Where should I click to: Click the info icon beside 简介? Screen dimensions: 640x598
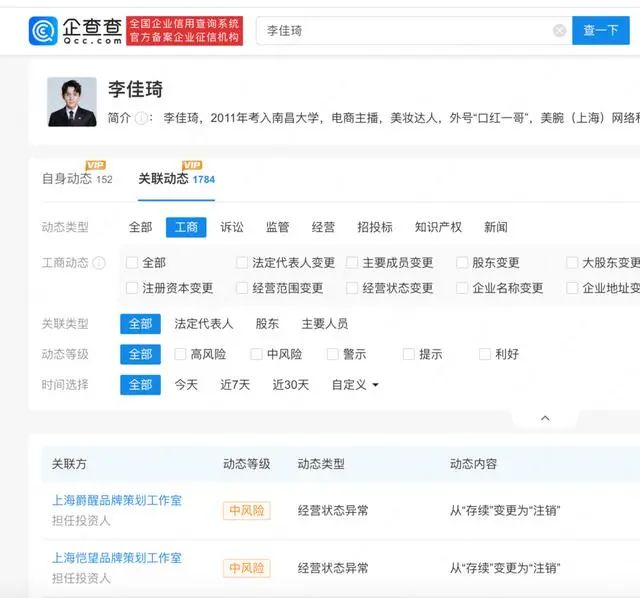(142, 118)
